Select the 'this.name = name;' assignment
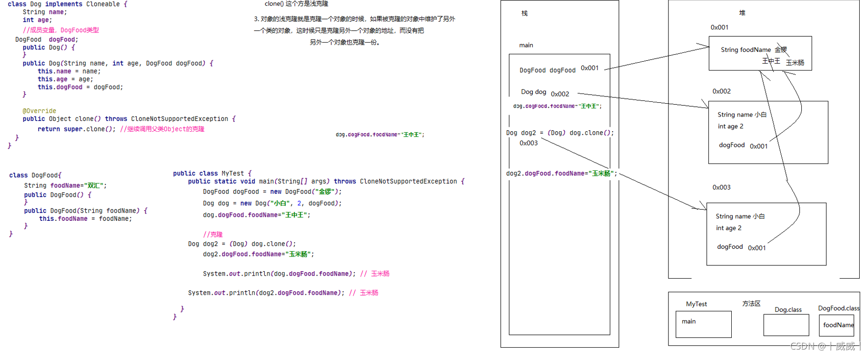The height and width of the screenshot is (355, 868). (69, 71)
